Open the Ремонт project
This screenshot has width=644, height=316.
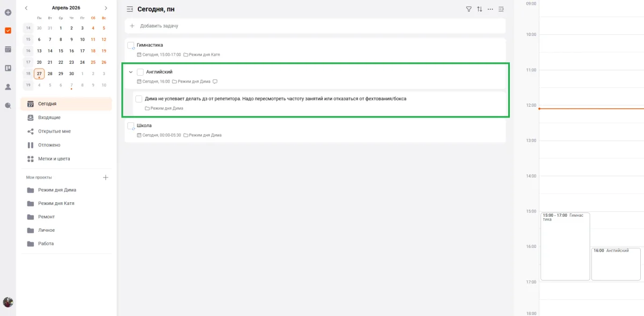(46, 217)
